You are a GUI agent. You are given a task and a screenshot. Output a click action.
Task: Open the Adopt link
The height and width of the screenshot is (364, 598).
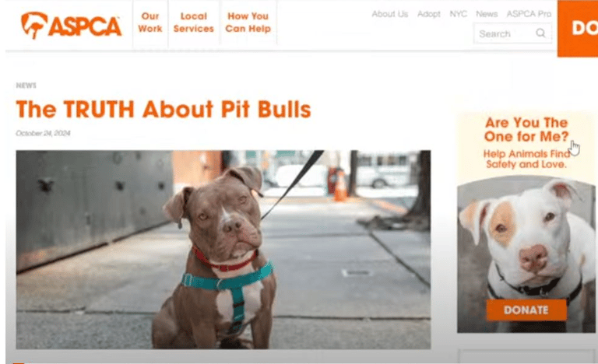coord(429,14)
